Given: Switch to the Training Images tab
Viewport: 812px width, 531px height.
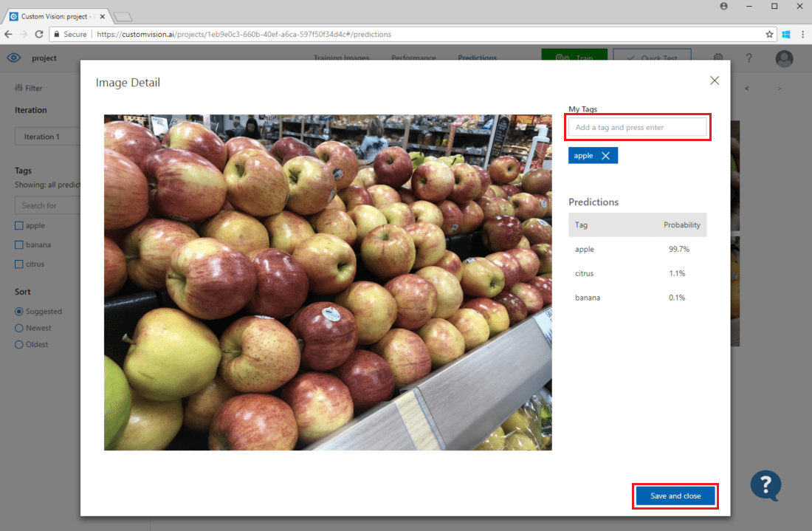Looking at the screenshot, I should click(341, 58).
